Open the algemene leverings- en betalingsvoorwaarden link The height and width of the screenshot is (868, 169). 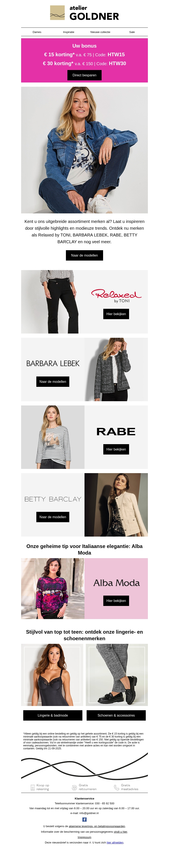click(x=97, y=826)
